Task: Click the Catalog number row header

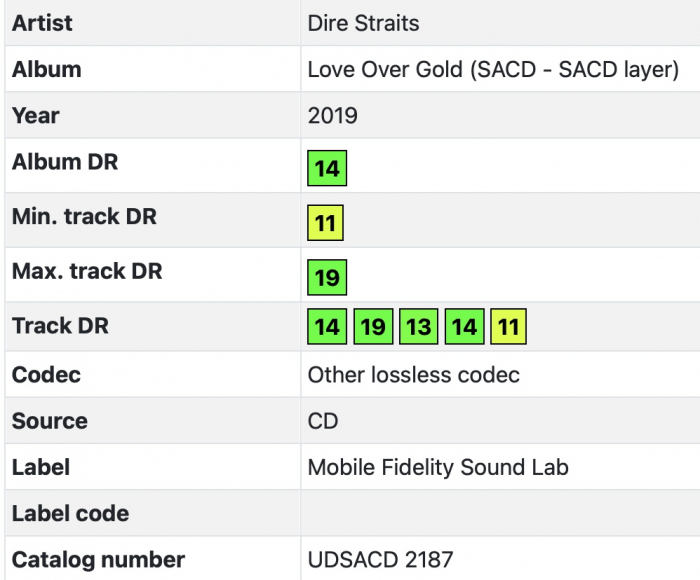Action: [98, 560]
